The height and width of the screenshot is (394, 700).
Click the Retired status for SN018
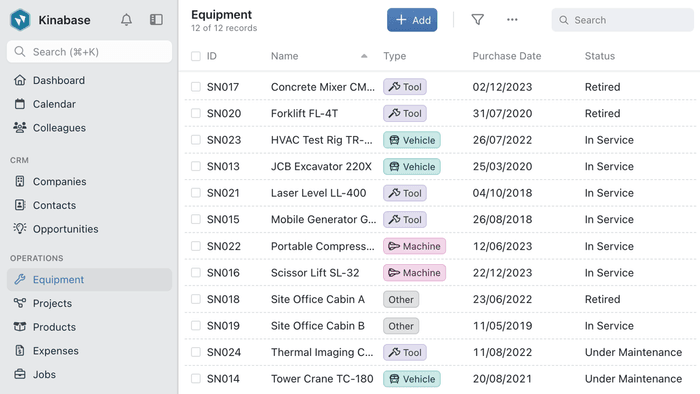[x=602, y=299]
